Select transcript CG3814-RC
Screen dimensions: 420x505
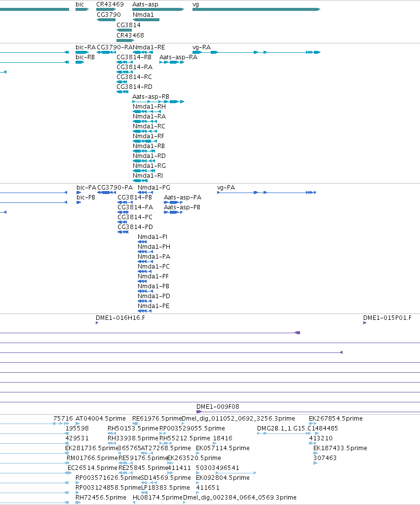coord(122,82)
